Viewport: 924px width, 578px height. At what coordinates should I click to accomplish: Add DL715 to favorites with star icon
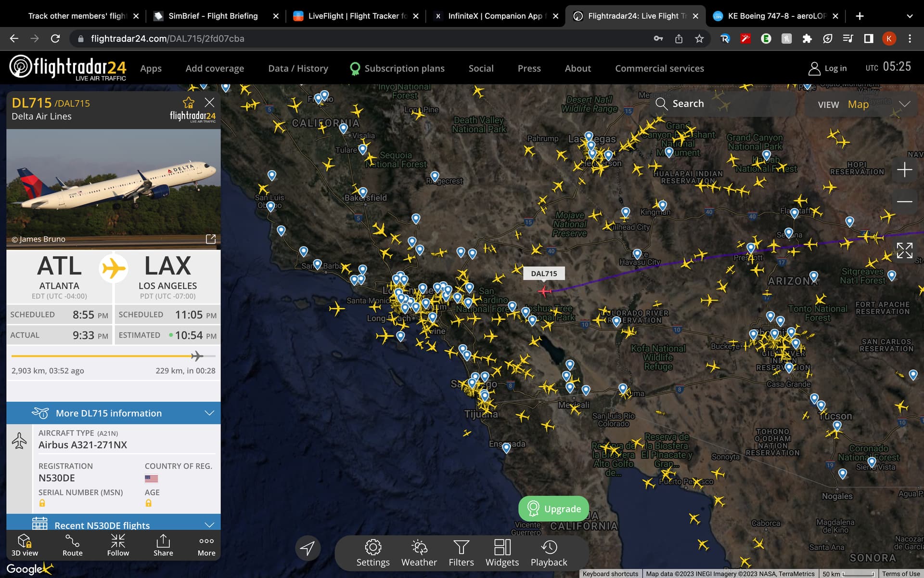coord(188,103)
